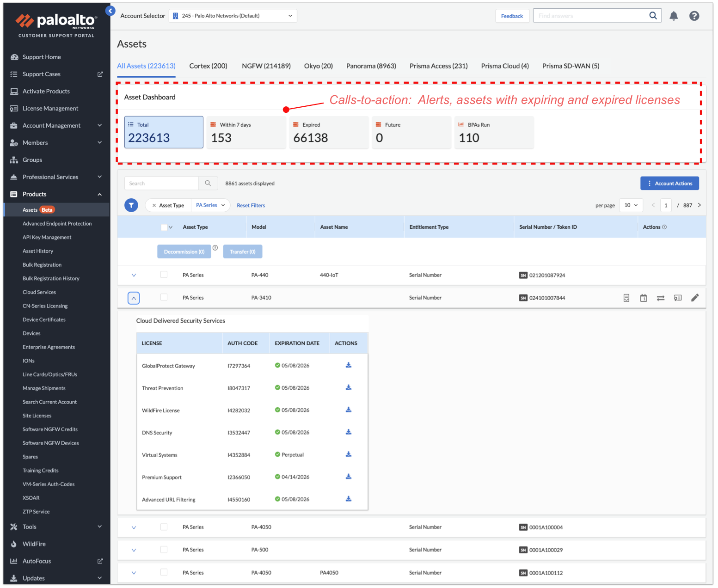The image size is (718, 588).
Task: Select checkbox for serial 0001A100004
Action: 164,527
